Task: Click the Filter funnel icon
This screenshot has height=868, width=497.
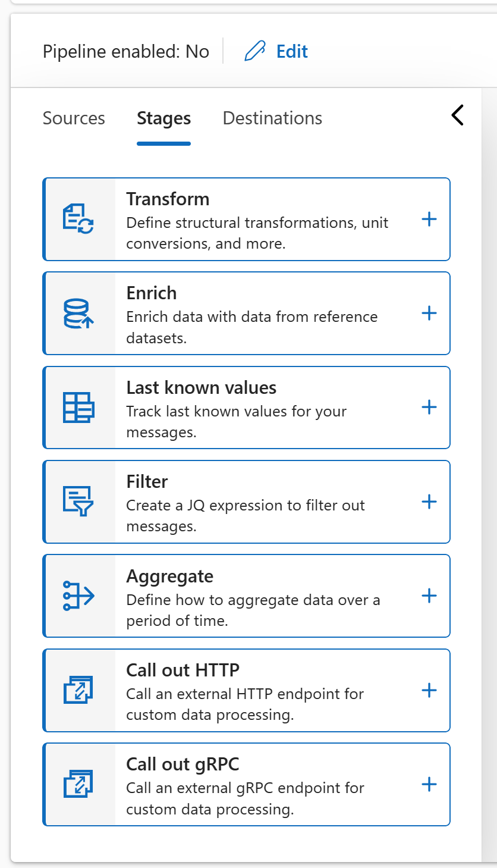Action: pos(78,502)
